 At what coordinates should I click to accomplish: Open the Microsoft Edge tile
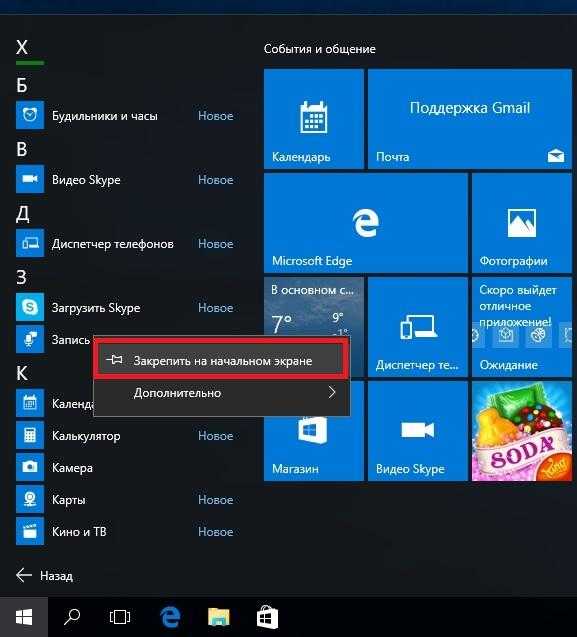tap(366, 223)
